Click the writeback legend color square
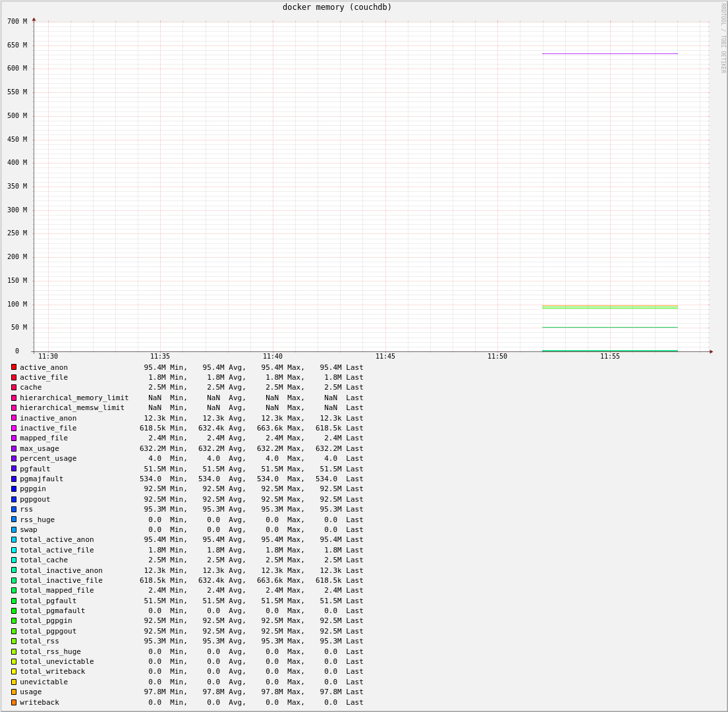 pyautogui.click(x=14, y=701)
